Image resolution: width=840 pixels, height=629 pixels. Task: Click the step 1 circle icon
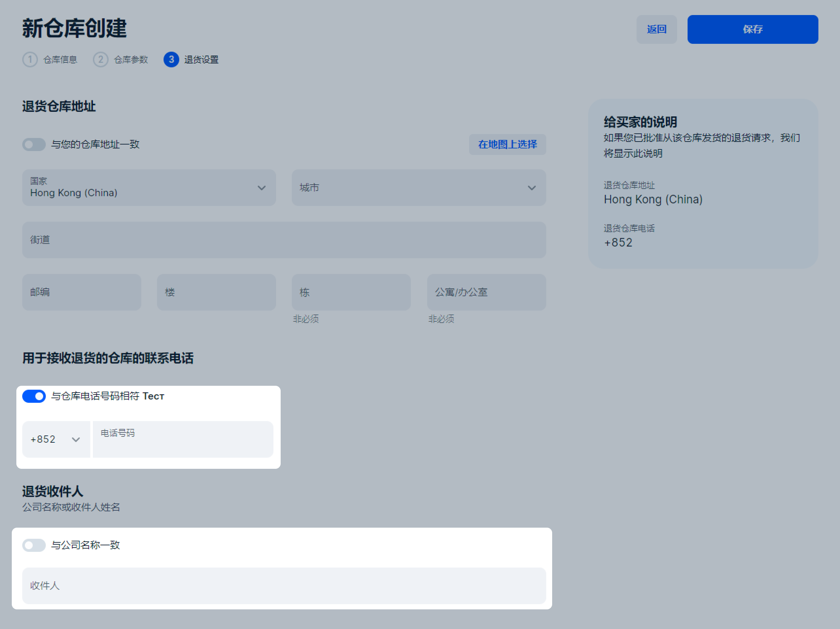30,59
